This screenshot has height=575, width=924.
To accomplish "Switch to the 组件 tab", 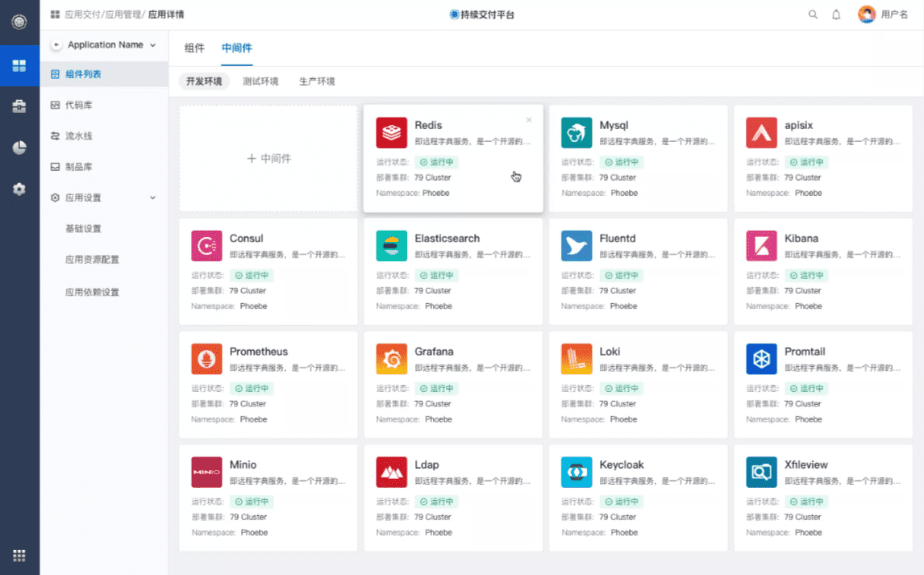I will 194,48.
